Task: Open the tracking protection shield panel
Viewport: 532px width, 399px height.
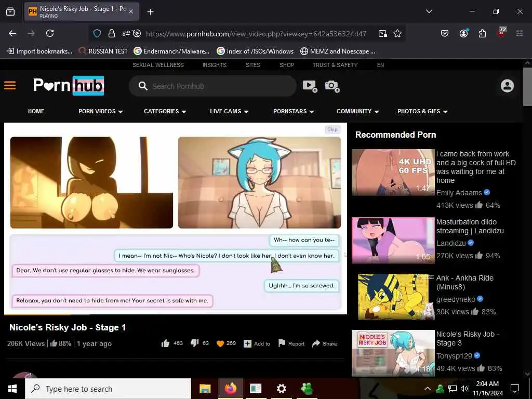Action: [97, 33]
